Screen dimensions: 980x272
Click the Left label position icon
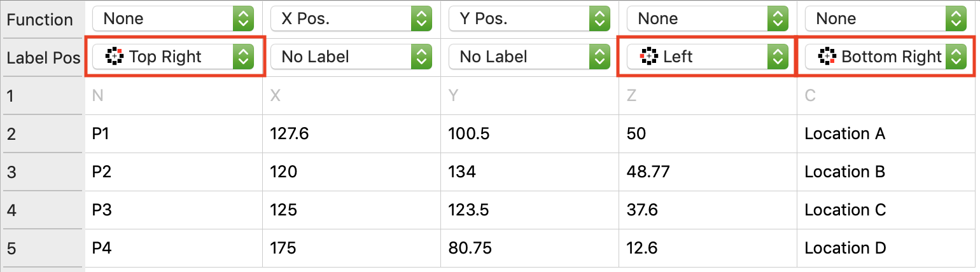point(648,57)
